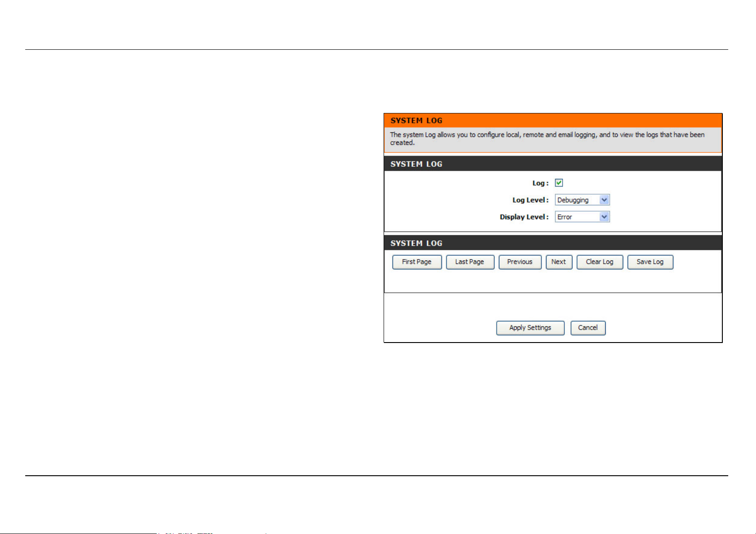Click the "Display Level :" label
Image resolution: width=756 pixels, height=534 pixels.
tap(524, 217)
